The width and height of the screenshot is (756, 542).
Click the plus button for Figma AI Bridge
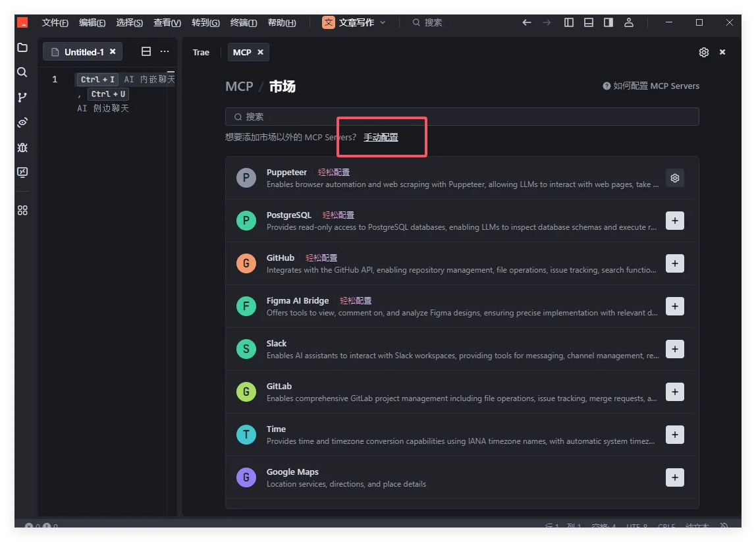click(674, 306)
